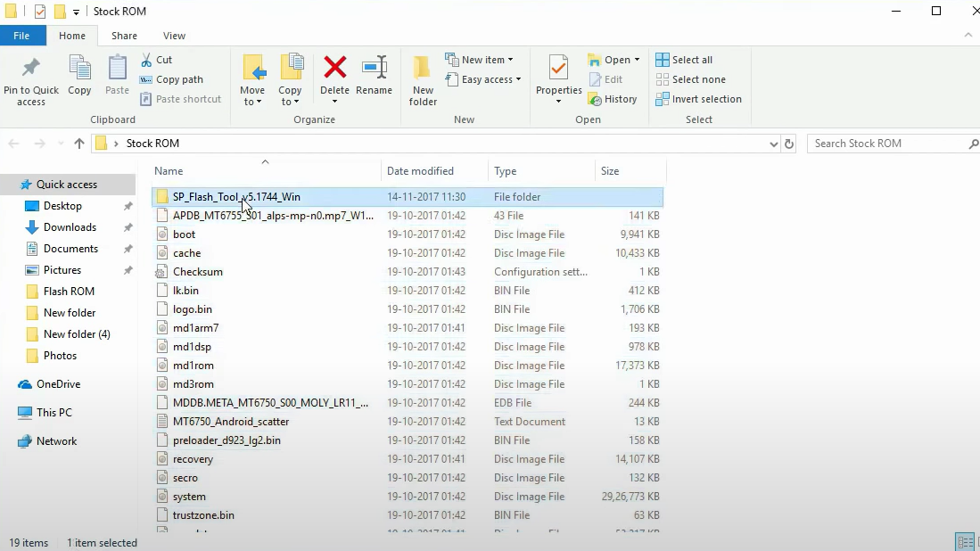Open the address bar history dropdown
The width and height of the screenshot is (980, 551).
tap(772, 144)
